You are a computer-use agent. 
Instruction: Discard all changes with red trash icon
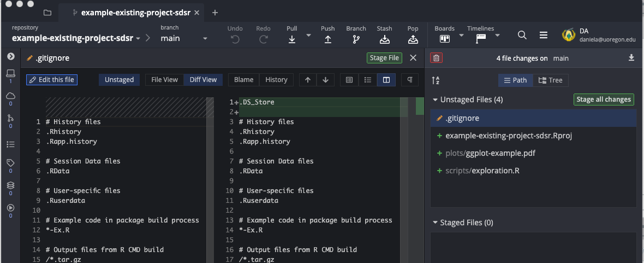(436, 58)
